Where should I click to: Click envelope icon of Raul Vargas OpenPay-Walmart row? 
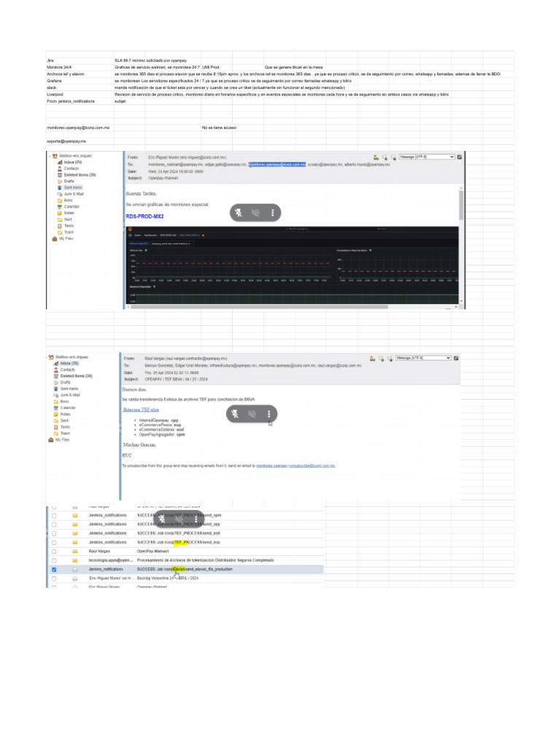tap(75, 551)
